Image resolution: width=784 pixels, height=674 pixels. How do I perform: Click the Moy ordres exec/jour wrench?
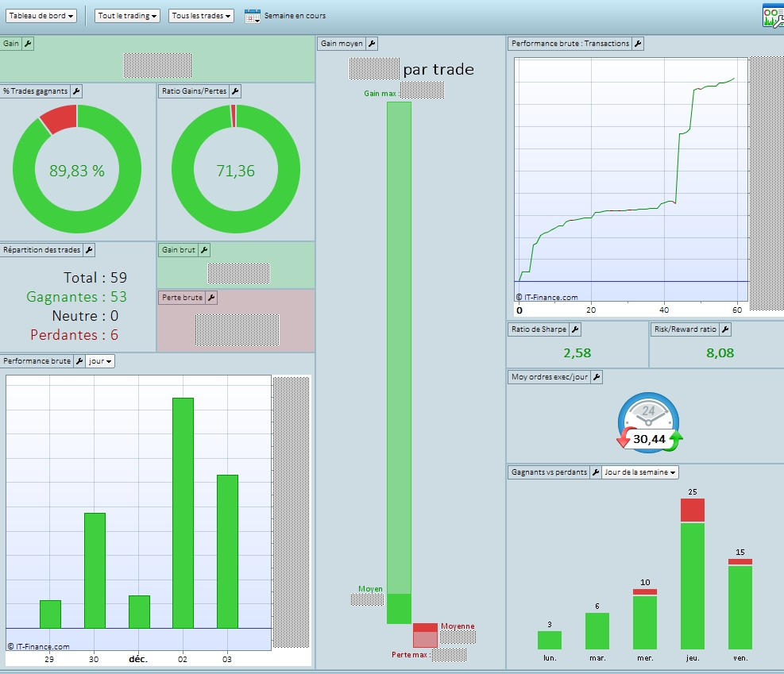[597, 377]
